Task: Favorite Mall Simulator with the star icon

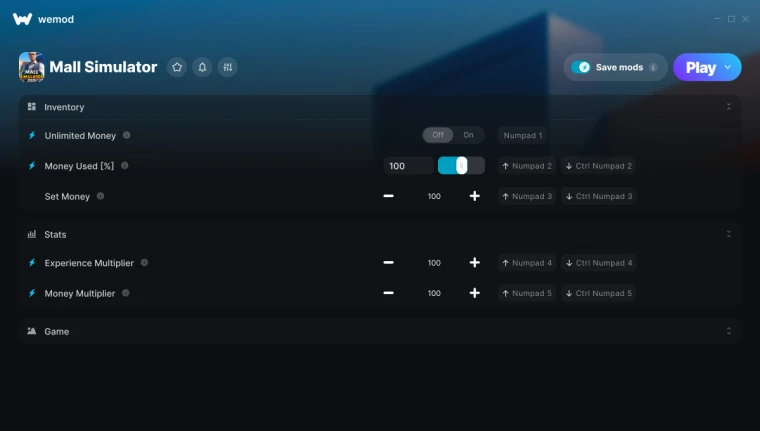Action: tap(177, 67)
